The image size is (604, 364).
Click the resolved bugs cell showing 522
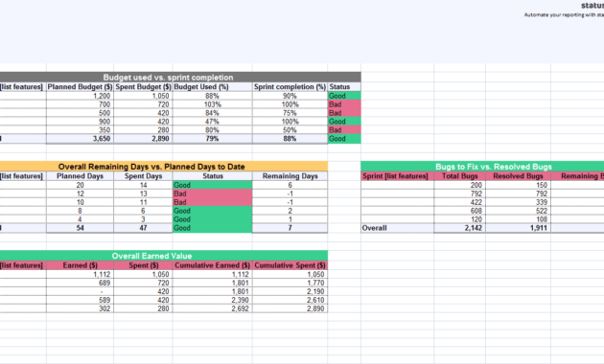click(518, 211)
